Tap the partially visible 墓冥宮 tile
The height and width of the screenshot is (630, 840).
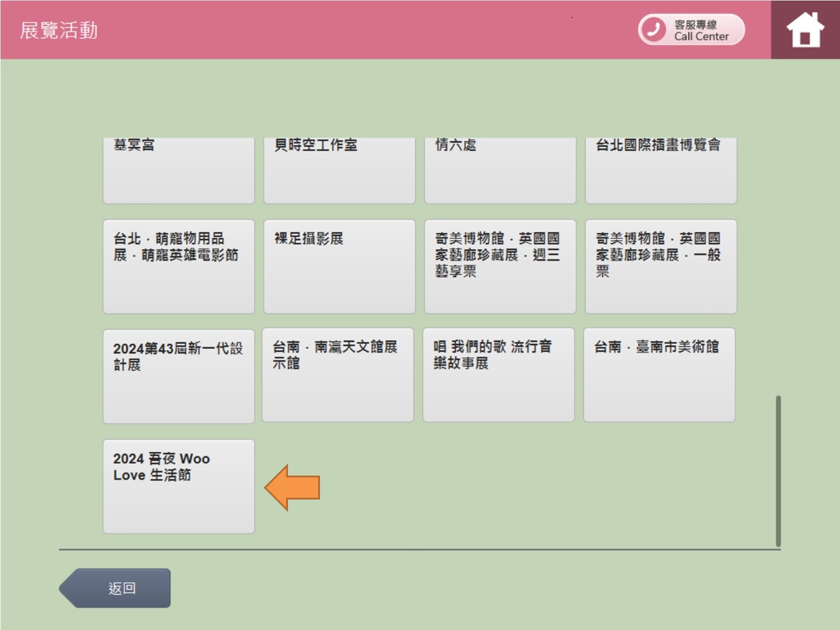point(178,169)
